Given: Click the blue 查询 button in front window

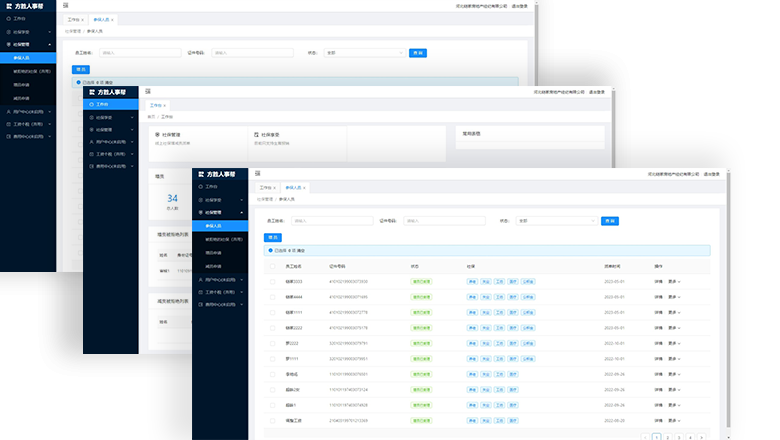Looking at the screenshot, I should [610, 221].
